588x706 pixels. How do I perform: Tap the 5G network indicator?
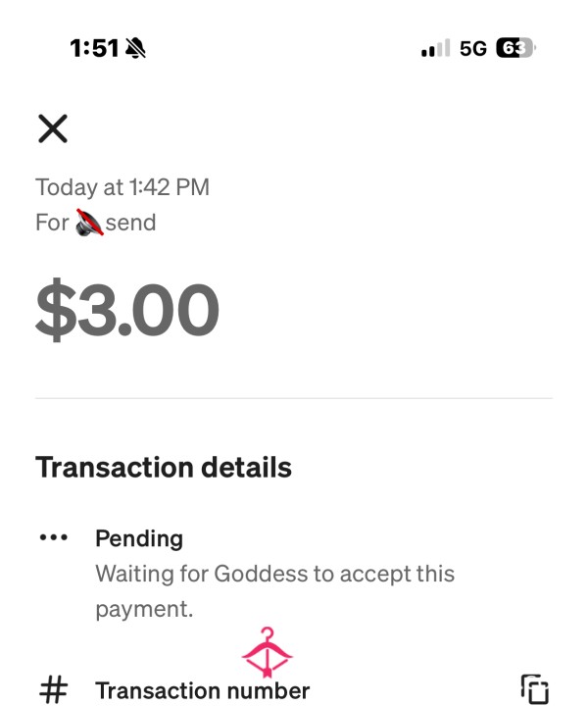point(472,48)
